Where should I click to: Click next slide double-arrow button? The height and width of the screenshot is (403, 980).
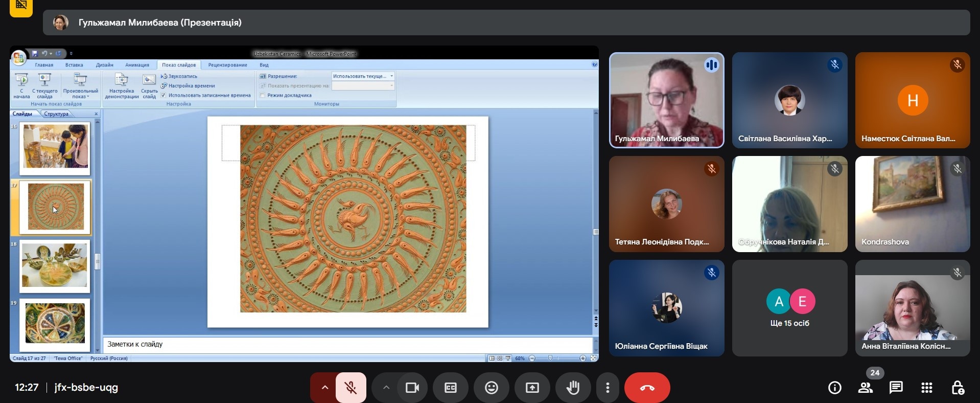coord(596,325)
